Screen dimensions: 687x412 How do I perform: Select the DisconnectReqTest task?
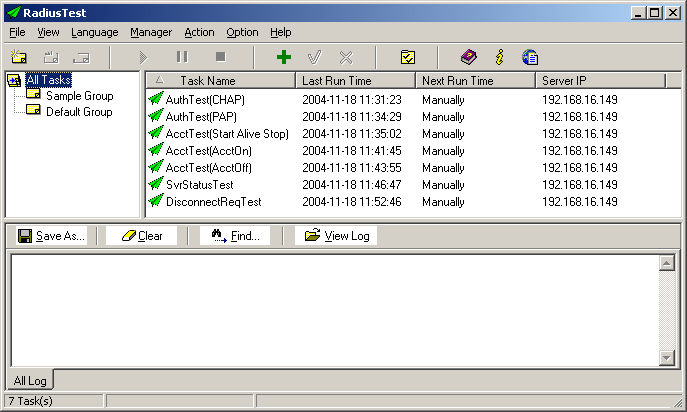(213, 202)
